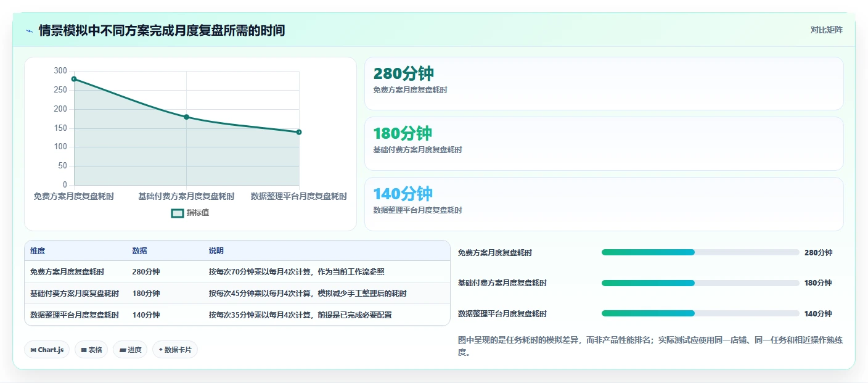Click the 150 y-axis tick label
Image resolution: width=868 pixels, height=383 pixels.
click(60, 128)
